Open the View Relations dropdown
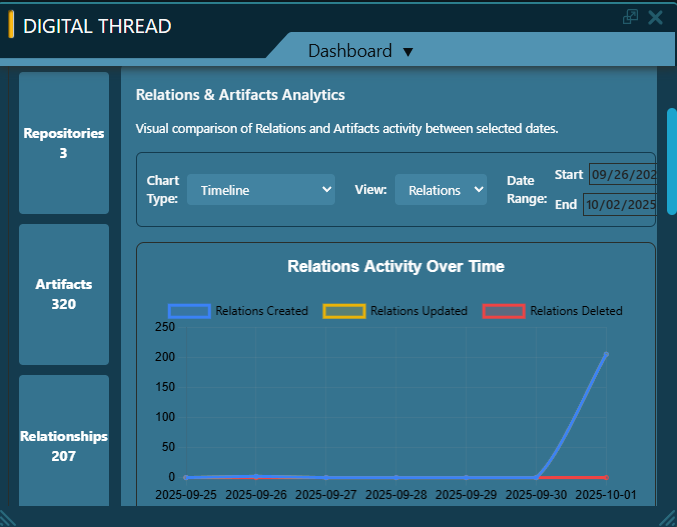Screen dimensions: 677x527 pyautogui.click(x=440, y=190)
